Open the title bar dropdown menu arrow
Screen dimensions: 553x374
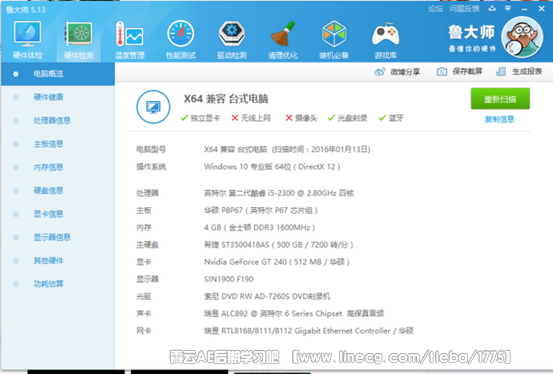(x=508, y=8)
